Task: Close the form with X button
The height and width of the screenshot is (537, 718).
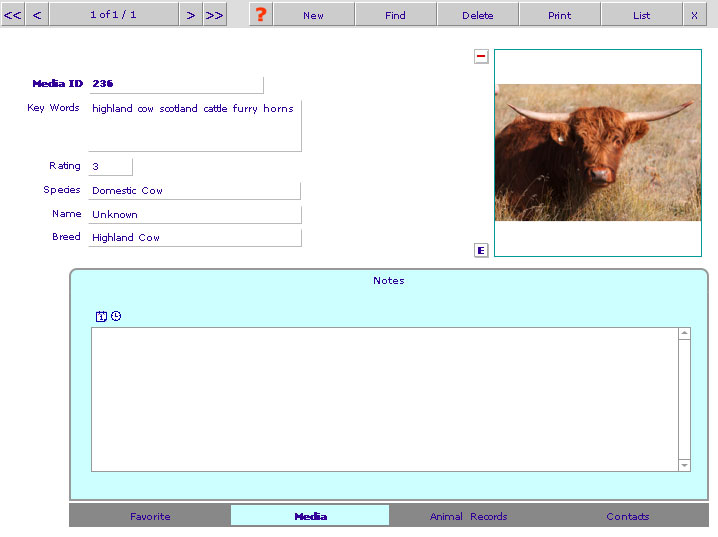Action: (694, 15)
